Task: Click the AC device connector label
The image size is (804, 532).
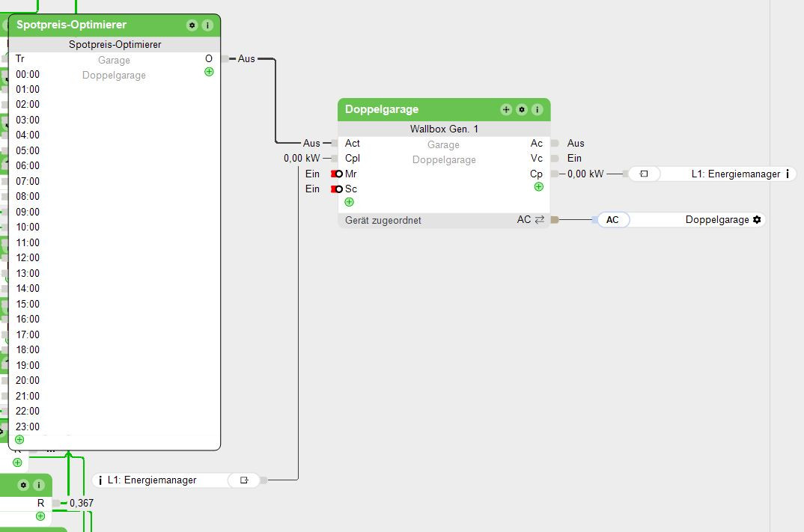Action: click(x=613, y=220)
